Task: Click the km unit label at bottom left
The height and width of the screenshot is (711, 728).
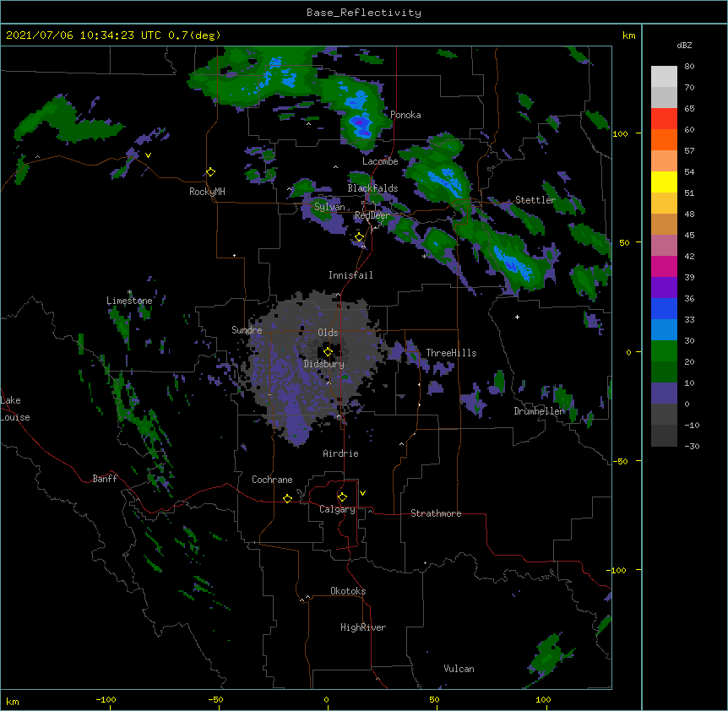Action: pos(13,701)
